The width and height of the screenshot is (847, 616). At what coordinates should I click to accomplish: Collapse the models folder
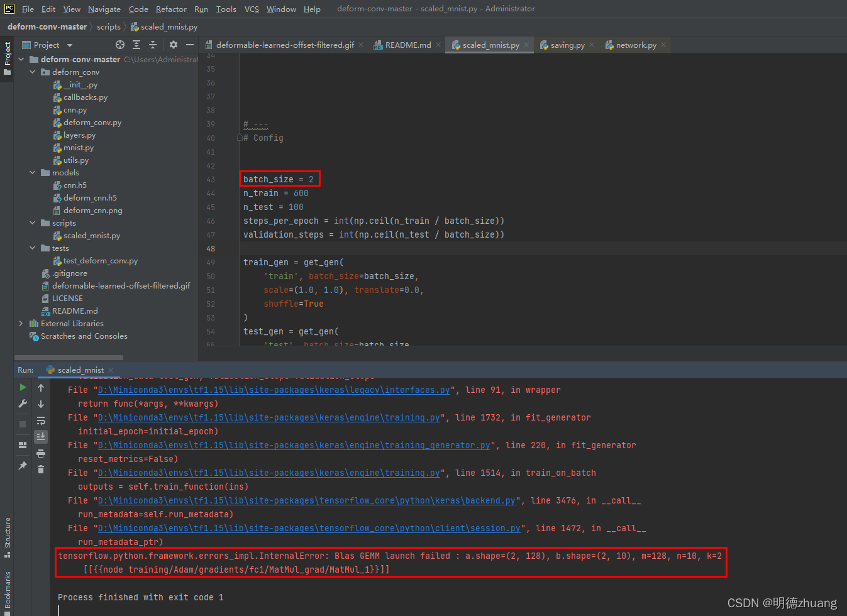pyautogui.click(x=33, y=172)
